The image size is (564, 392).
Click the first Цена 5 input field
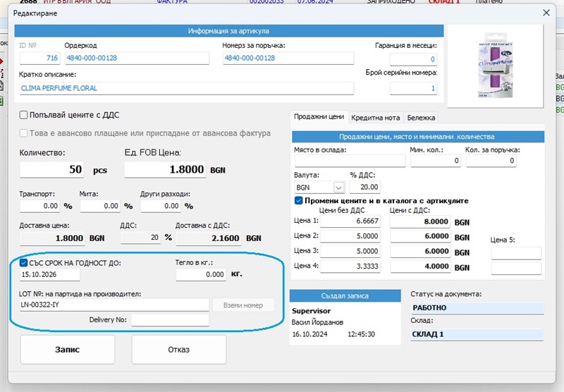click(516, 253)
